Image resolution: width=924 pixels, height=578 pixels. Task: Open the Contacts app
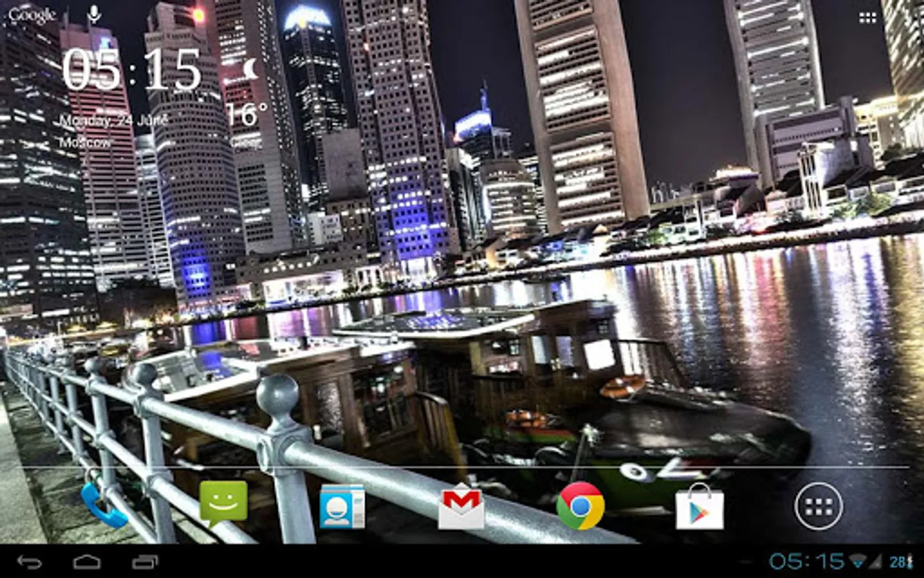342,506
